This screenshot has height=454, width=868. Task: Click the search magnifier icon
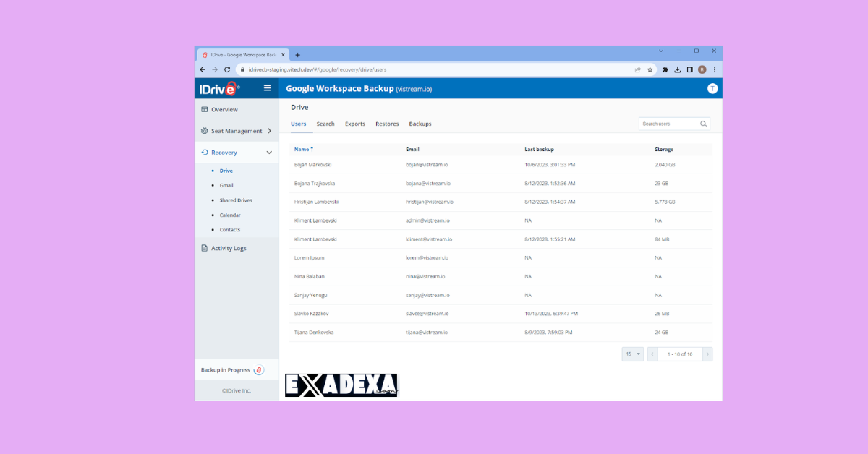[x=703, y=124]
